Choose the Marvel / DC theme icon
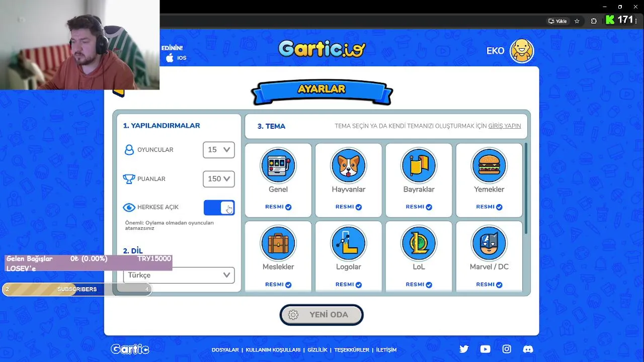The width and height of the screenshot is (644, 362). click(489, 243)
